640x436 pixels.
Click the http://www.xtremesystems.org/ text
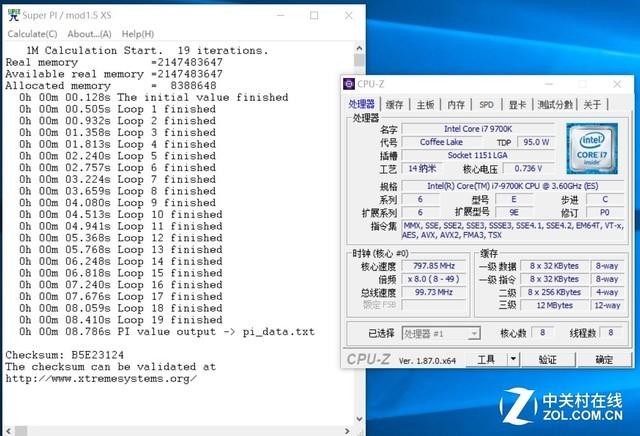101,379
